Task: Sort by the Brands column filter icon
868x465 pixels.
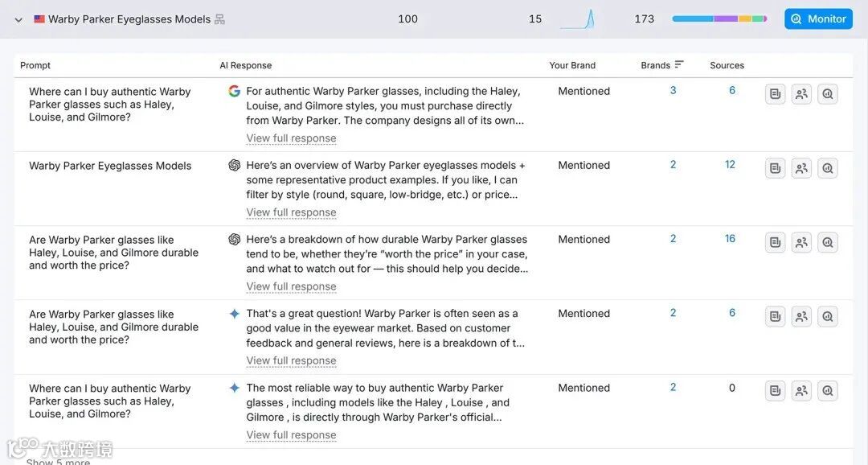Action: (x=679, y=64)
